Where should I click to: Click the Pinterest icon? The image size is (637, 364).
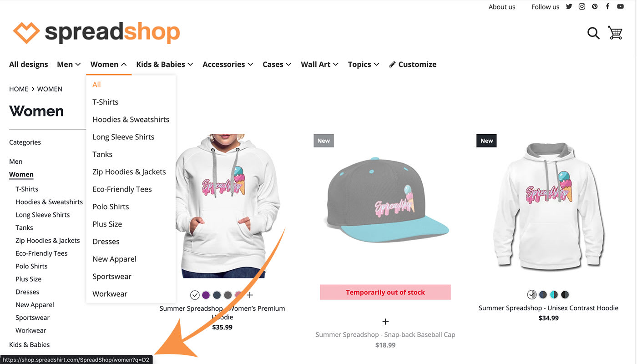coord(595,6)
